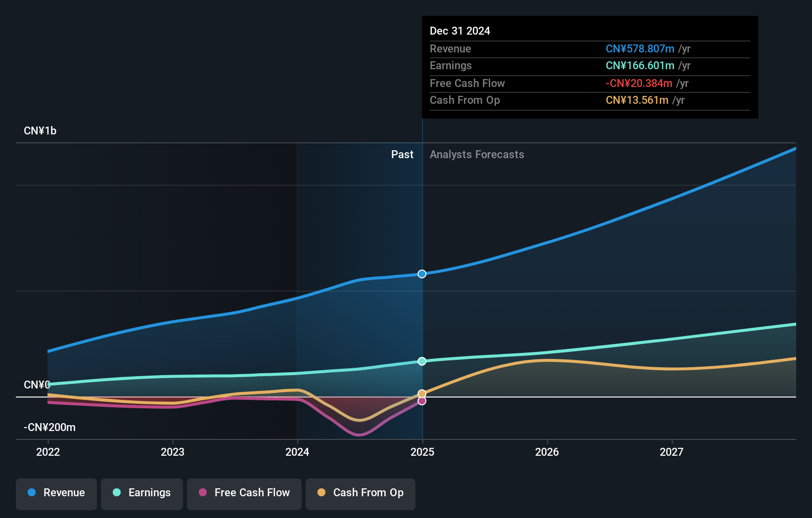Expand the Dec 31 2024 tooltip header
Viewport: 812px width, 518px height.
(460, 30)
